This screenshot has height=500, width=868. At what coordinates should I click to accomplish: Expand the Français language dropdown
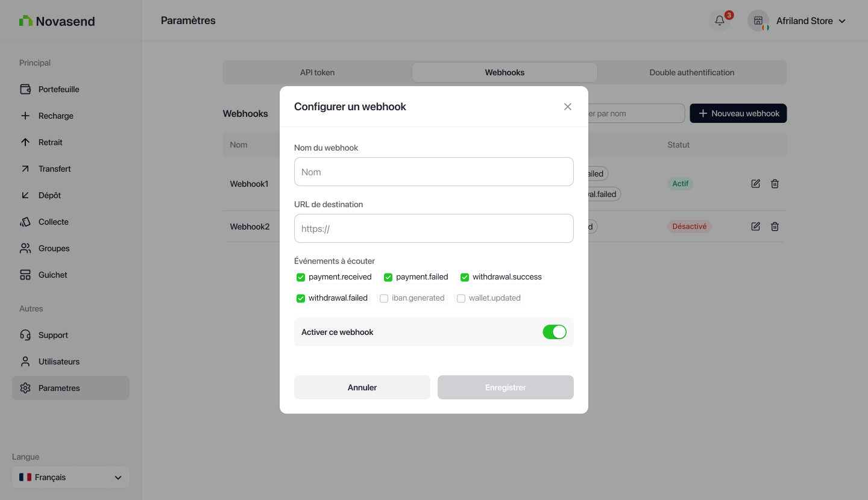pyautogui.click(x=71, y=477)
